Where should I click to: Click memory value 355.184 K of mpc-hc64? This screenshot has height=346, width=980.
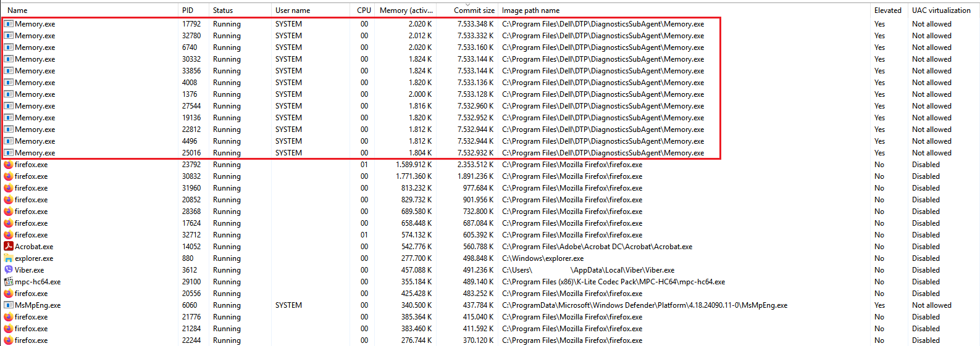[416, 282]
